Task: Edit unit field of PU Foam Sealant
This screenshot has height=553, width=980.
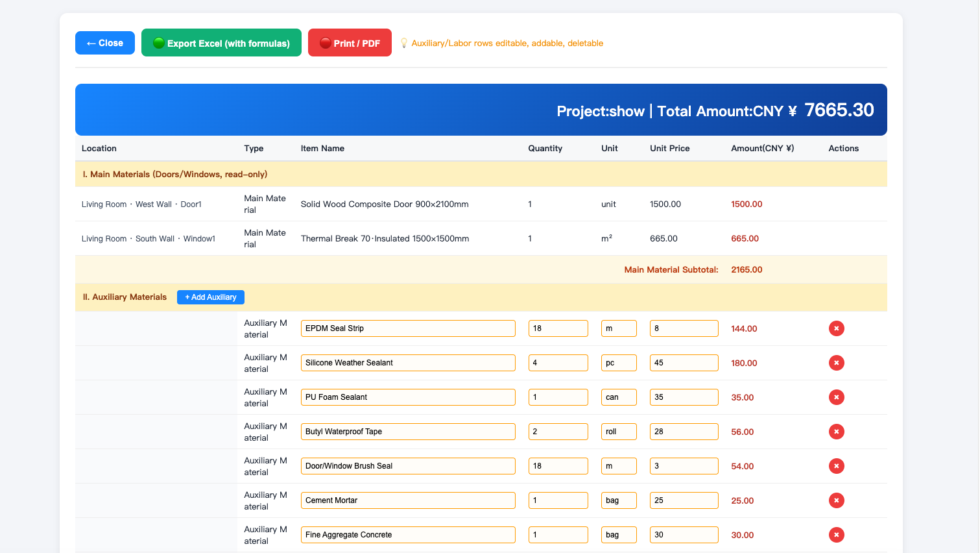Action: (x=619, y=397)
